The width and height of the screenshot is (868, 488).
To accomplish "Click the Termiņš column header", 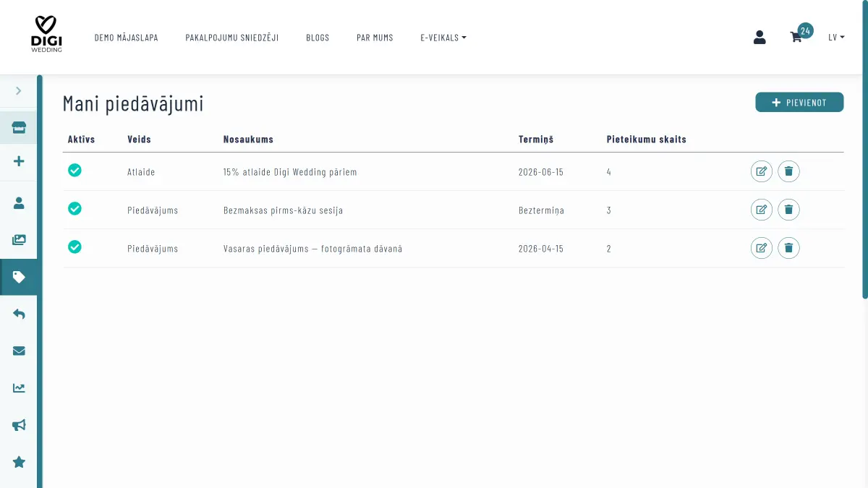I will [x=536, y=140].
